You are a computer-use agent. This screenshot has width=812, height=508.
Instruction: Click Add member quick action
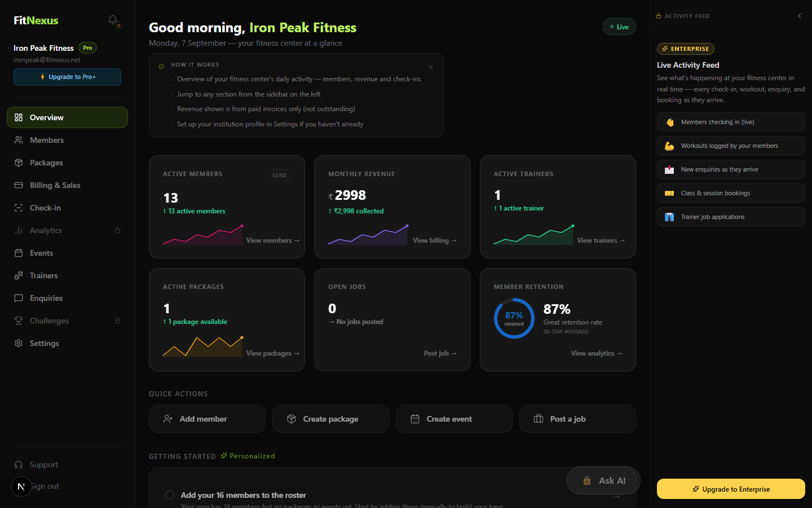tap(207, 419)
